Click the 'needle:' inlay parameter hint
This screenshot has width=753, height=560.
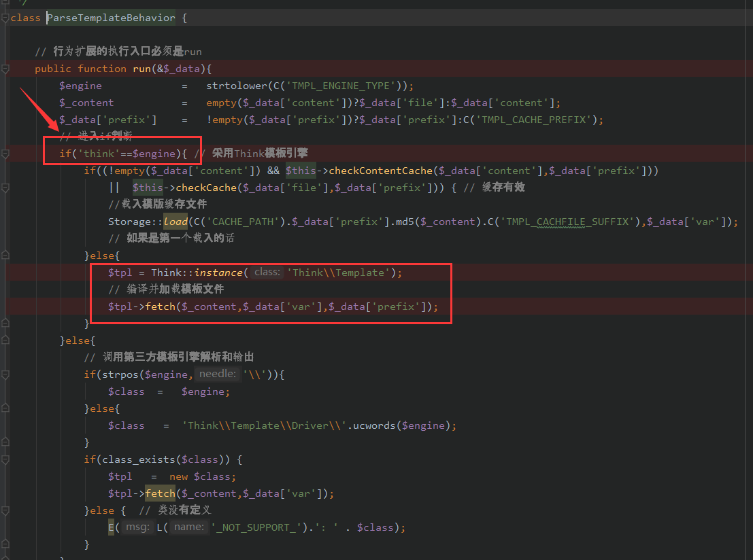[218, 374]
